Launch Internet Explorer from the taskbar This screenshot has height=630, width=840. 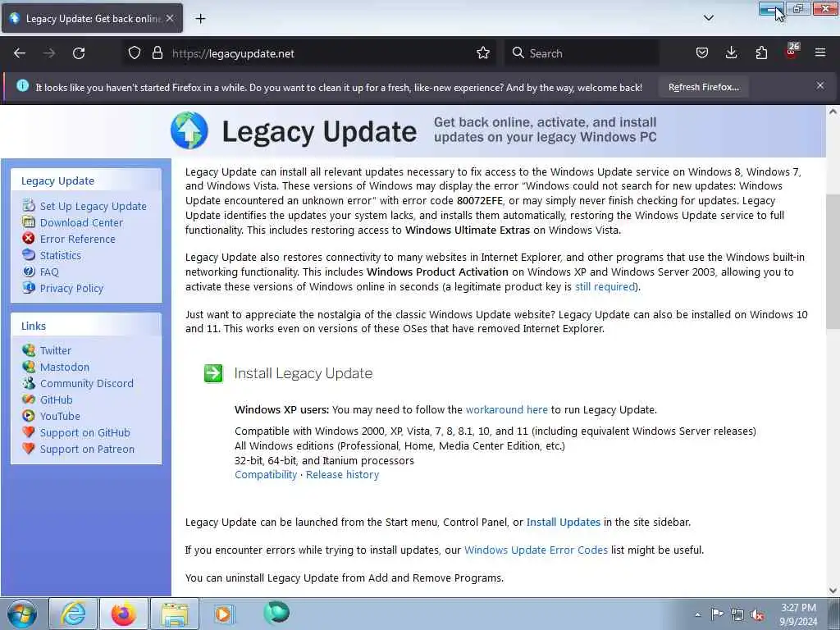(73, 614)
